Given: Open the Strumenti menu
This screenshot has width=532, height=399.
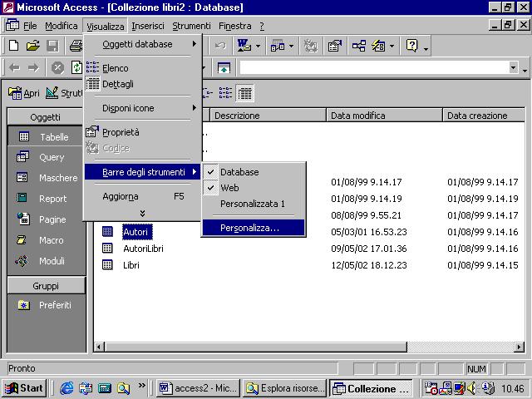Looking at the screenshot, I should pos(191,26).
